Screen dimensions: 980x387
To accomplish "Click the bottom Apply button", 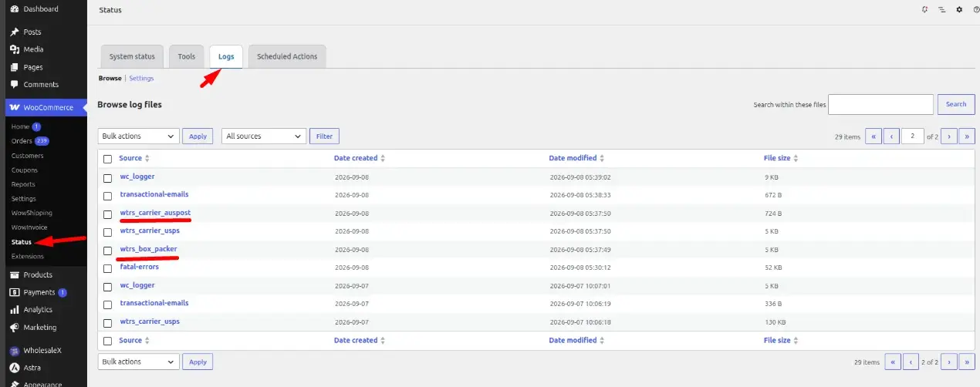I will tap(198, 362).
